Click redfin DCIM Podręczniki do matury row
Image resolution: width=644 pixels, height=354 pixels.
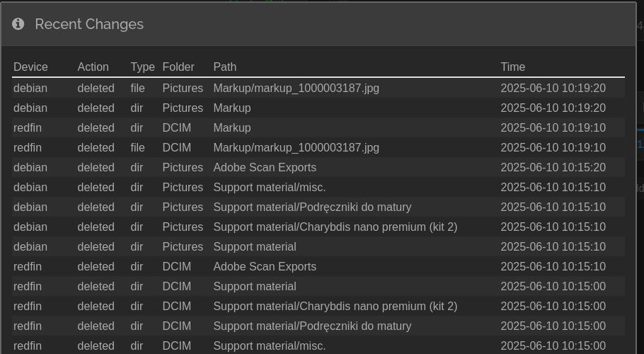[318, 326]
